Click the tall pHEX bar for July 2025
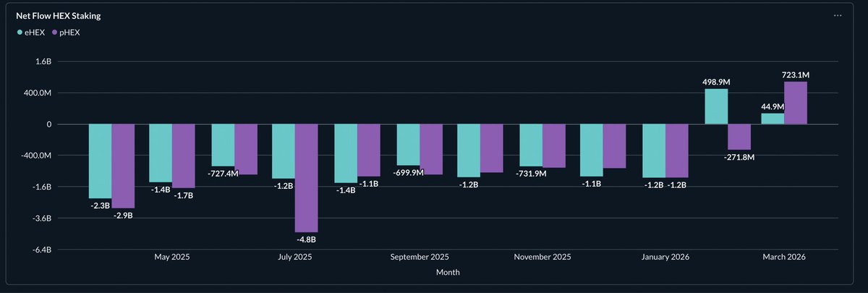 tap(306, 178)
